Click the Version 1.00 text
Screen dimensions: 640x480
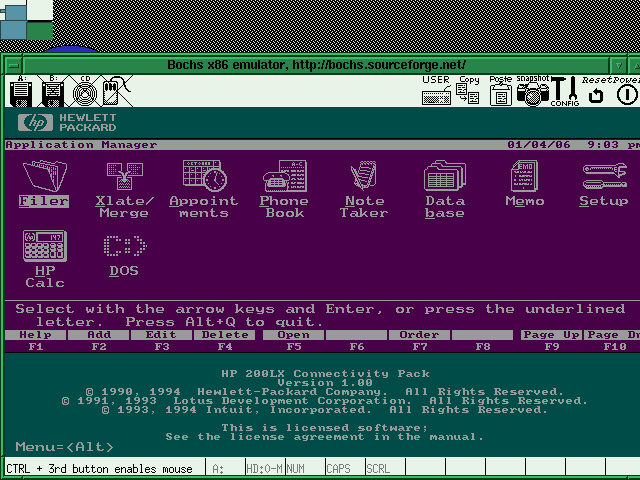coord(325,382)
